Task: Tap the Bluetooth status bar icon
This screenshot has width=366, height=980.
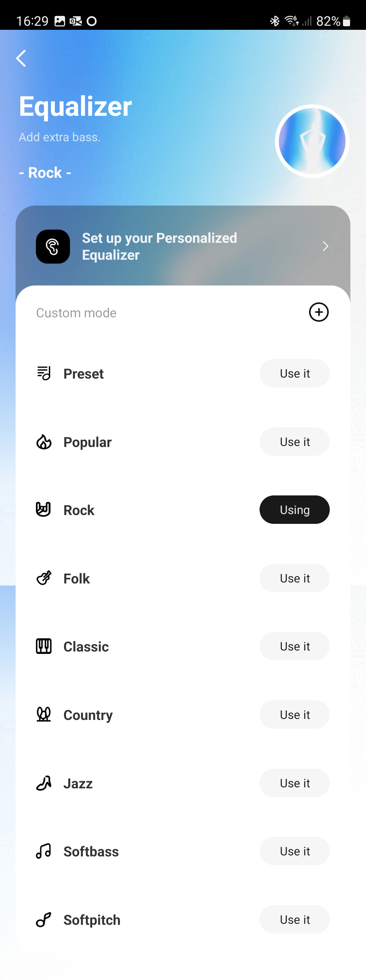Action: click(274, 21)
